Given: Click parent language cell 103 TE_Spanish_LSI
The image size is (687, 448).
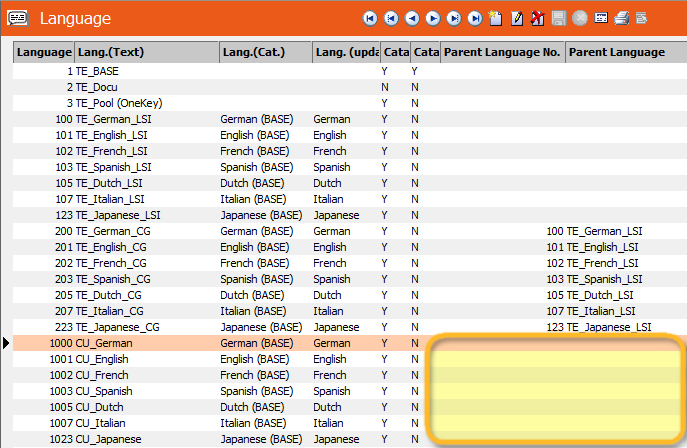Looking at the screenshot, I should [x=594, y=279].
